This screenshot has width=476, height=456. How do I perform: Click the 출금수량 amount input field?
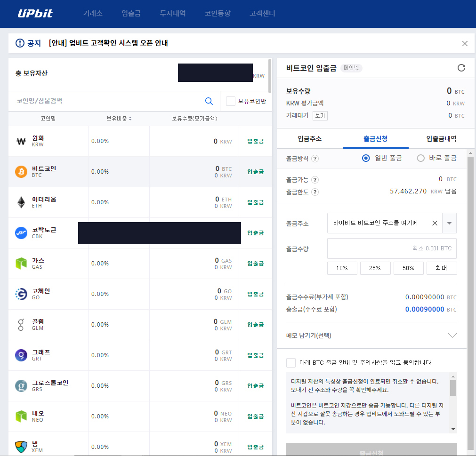392,248
